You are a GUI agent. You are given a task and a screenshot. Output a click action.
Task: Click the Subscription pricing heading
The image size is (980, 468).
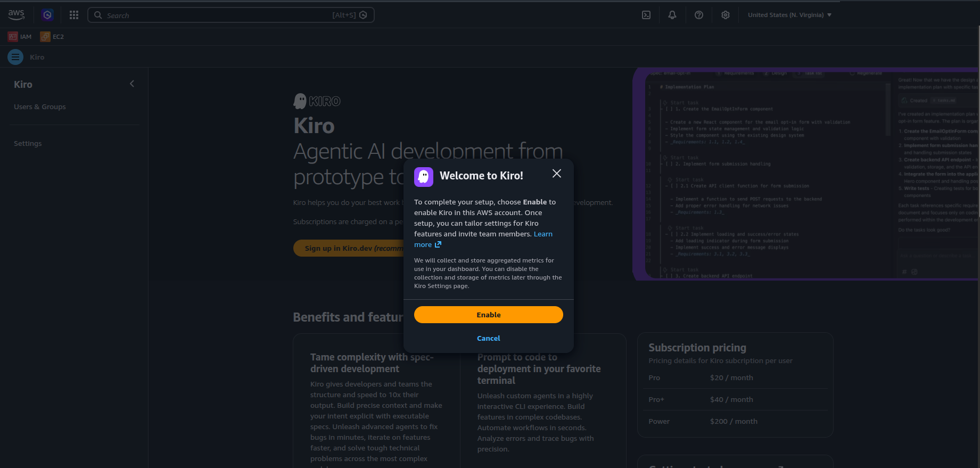tap(697, 348)
